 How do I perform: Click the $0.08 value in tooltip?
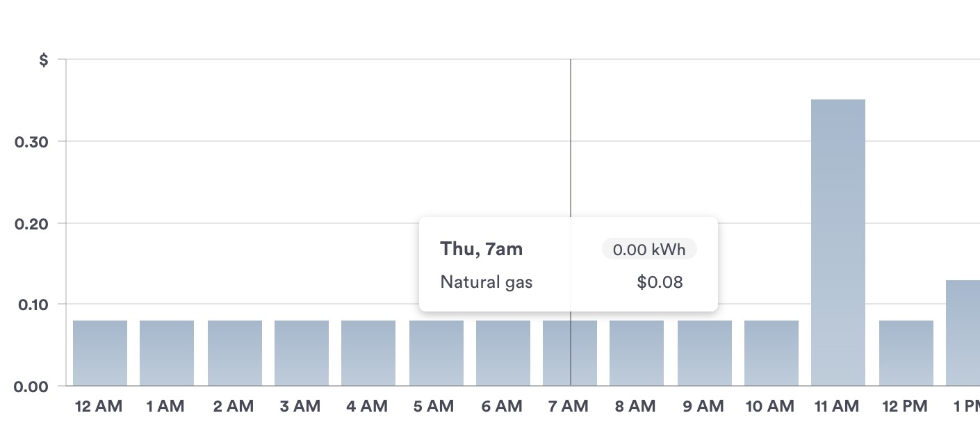click(660, 282)
